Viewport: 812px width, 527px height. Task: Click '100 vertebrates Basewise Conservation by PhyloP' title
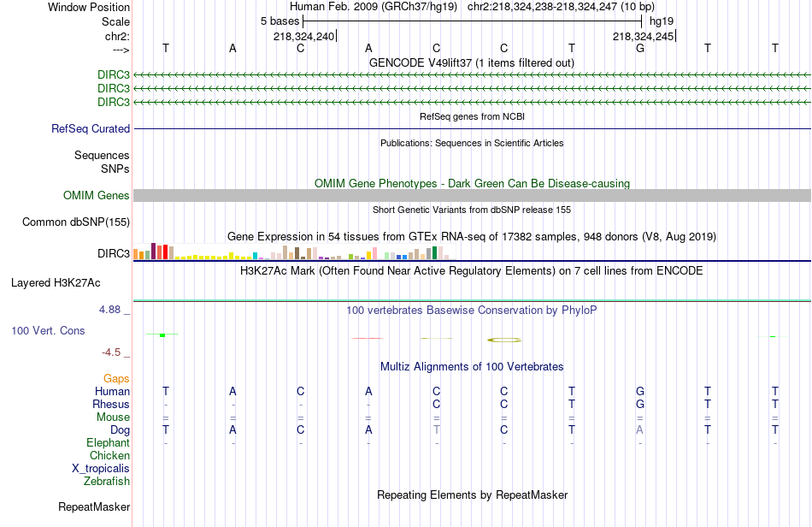[x=472, y=310]
